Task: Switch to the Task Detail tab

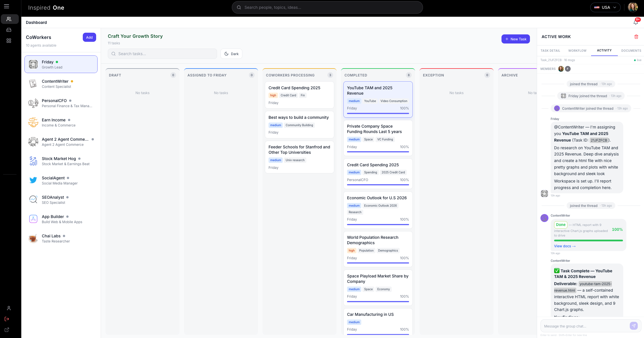Action: 550,51
